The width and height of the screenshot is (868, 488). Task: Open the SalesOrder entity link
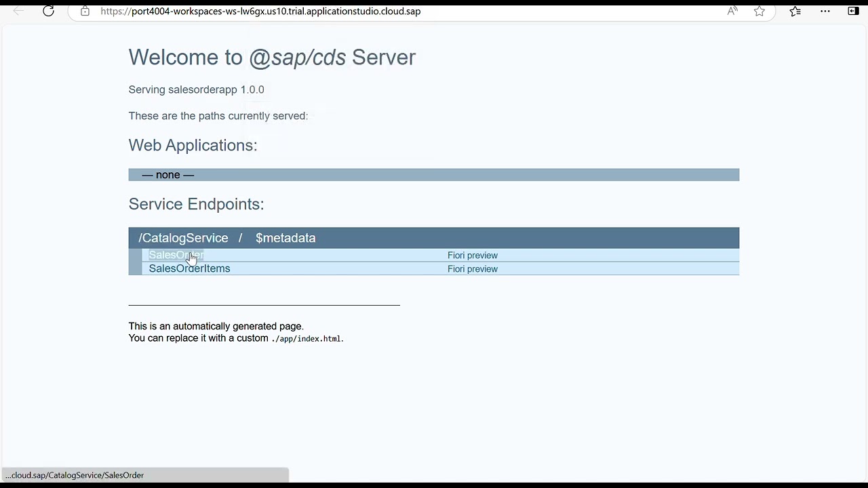(x=176, y=255)
